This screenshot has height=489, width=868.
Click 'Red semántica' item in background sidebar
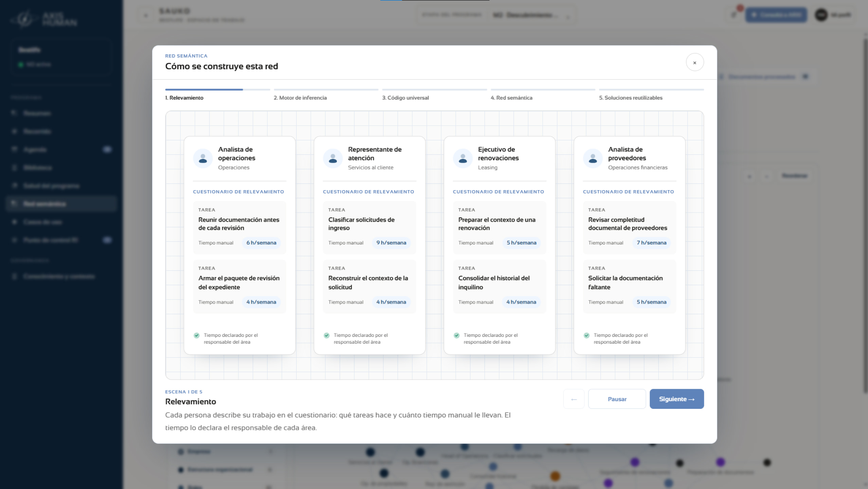pyautogui.click(x=61, y=204)
